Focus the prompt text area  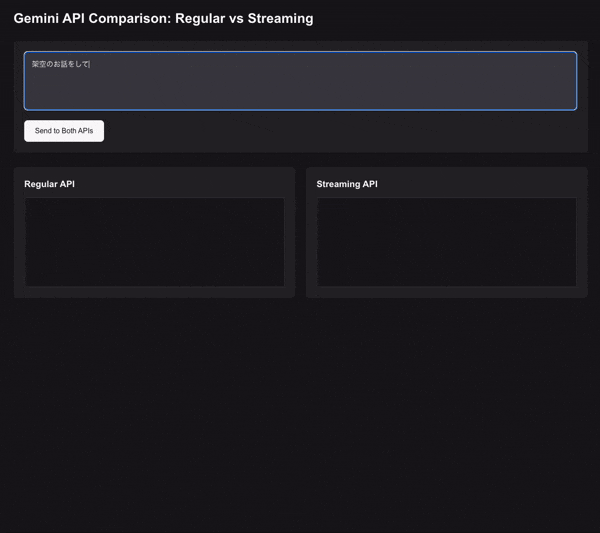[300, 81]
